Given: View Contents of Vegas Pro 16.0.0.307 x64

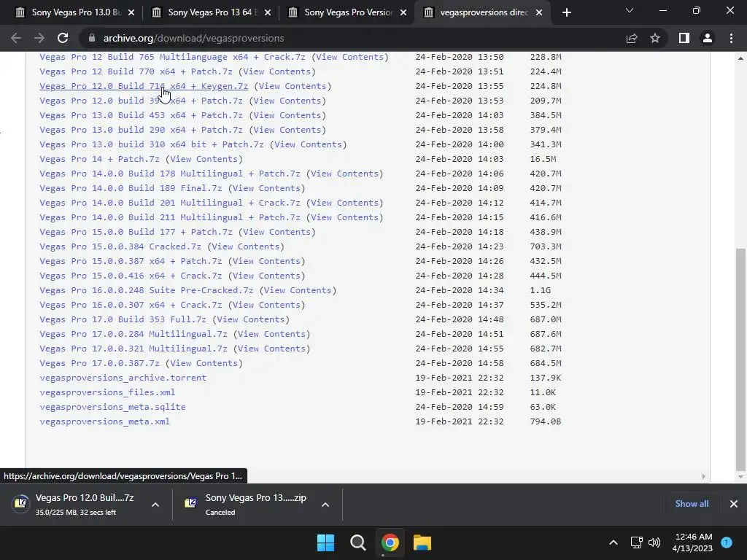Looking at the screenshot, I should click(x=267, y=305).
